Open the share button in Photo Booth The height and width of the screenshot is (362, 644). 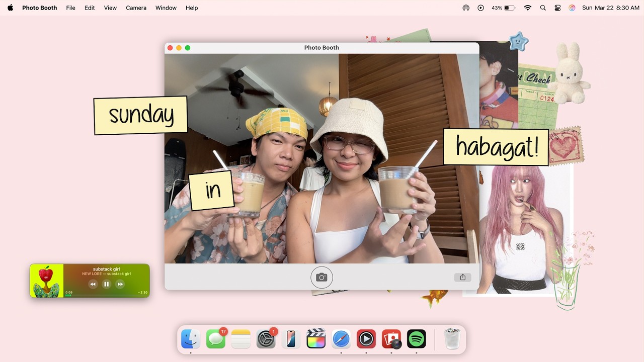462,277
